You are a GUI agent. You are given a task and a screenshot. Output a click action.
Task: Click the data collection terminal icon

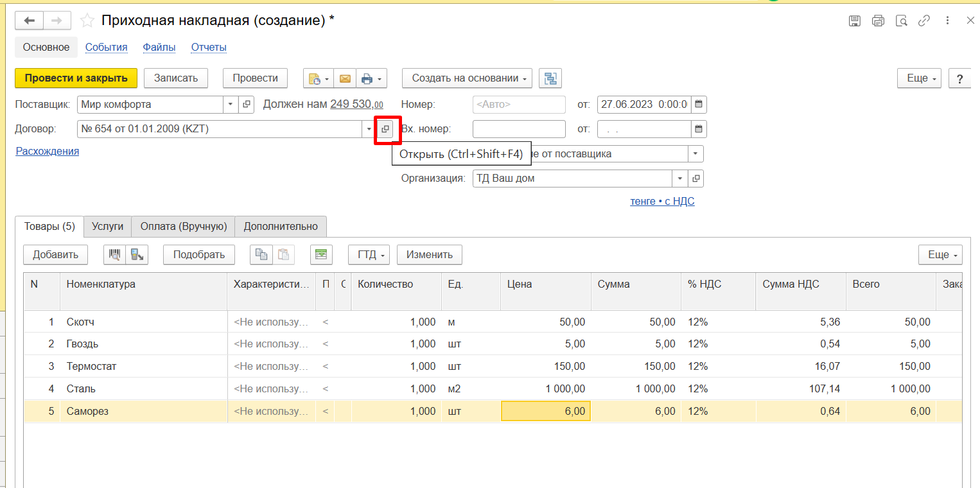coord(137,254)
